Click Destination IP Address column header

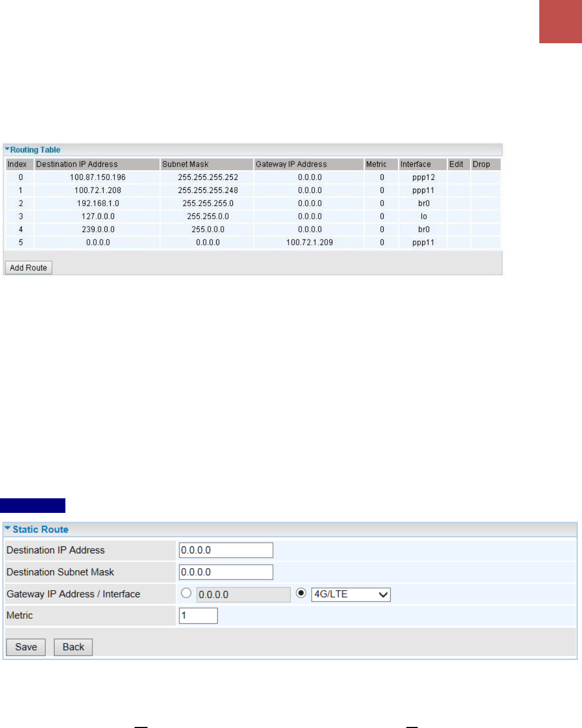97,164
